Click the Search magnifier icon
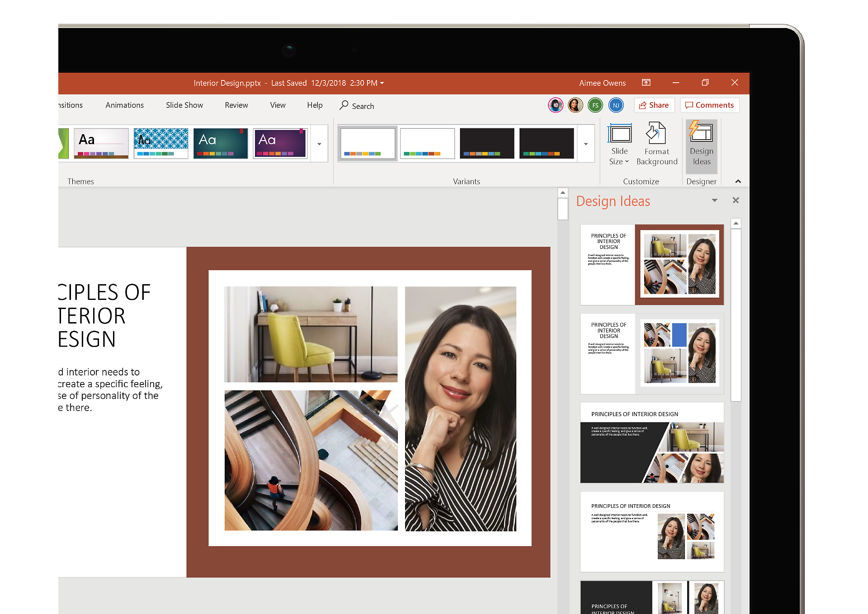868x614 pixels. pyautogui.click(x=344, y=105)
